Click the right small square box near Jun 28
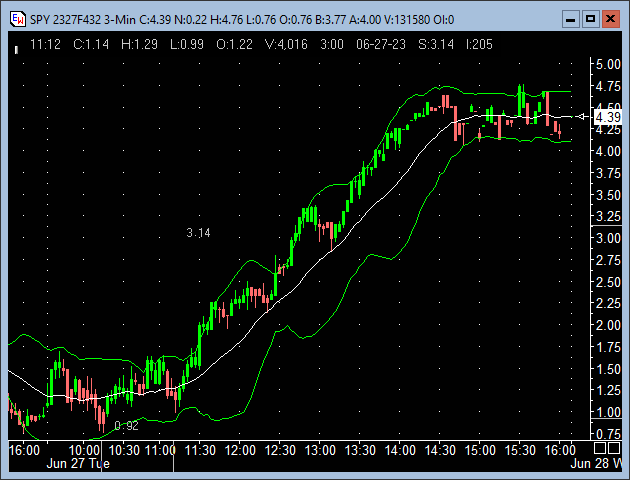Image resolution: width=630 pixels, height=480 pixels. click(x=614, y=448)
